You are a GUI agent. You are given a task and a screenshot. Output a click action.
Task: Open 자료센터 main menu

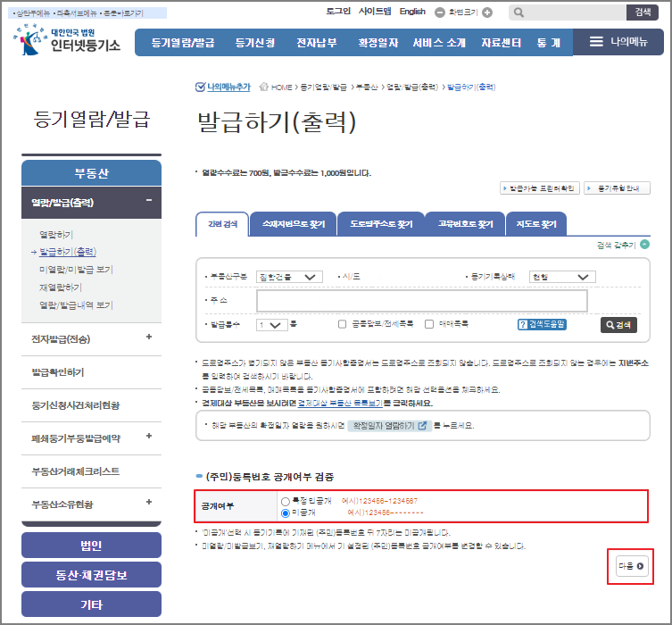pyautogui.click(x=501, y=43)
